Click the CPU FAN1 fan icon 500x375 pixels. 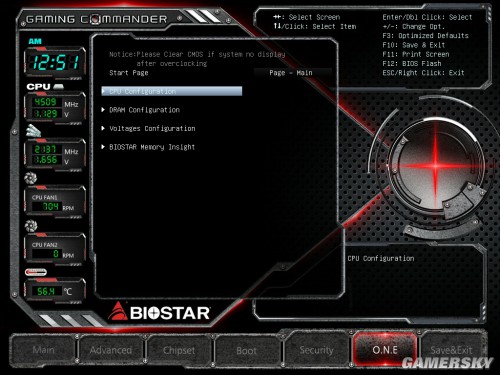(x=30, y=178)
